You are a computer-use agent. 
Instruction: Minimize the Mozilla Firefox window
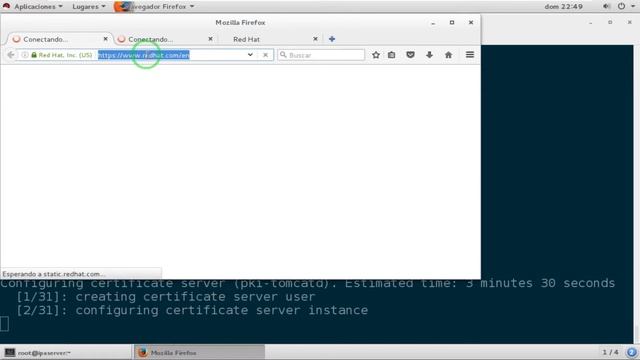[x=433, y=23]
